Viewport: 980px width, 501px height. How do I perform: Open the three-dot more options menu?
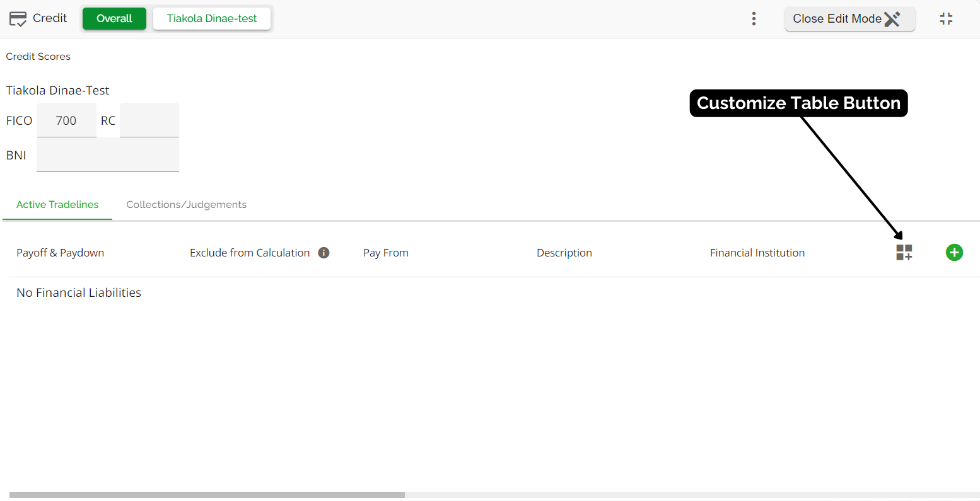tap(754, 19)
